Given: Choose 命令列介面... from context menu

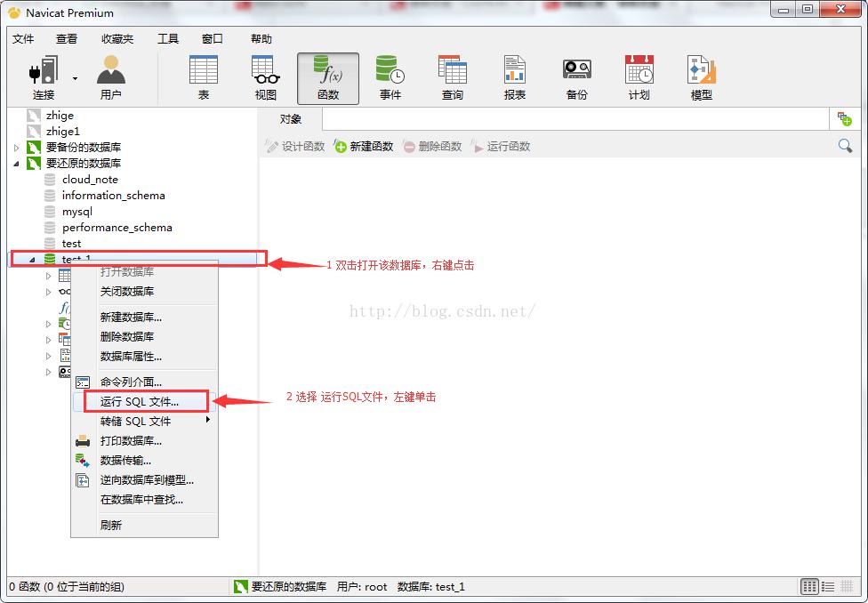Looking at the screenshot, I should [144, 382].
